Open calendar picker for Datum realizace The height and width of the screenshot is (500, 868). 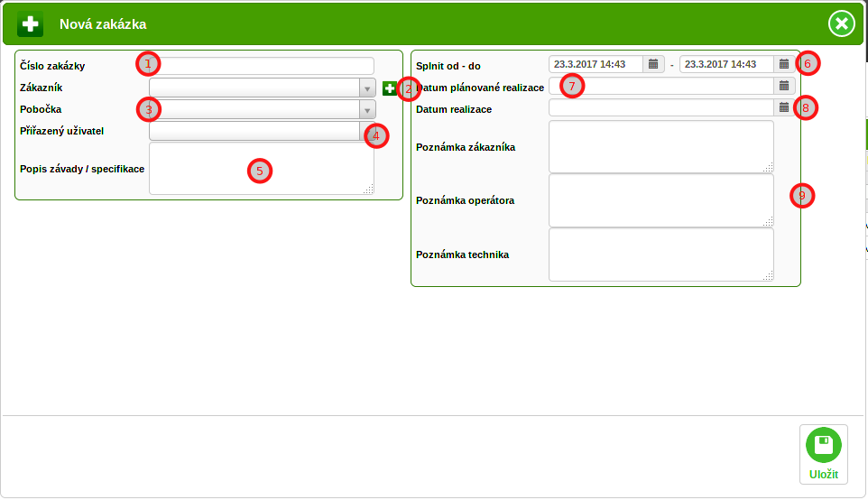coord(784,107)
